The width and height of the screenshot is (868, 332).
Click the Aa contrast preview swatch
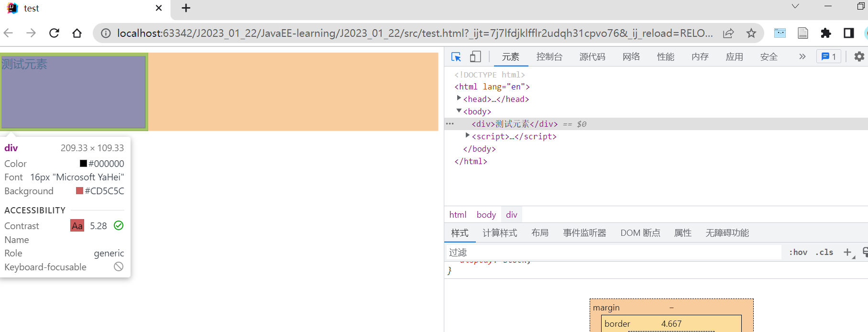(77, 226)
